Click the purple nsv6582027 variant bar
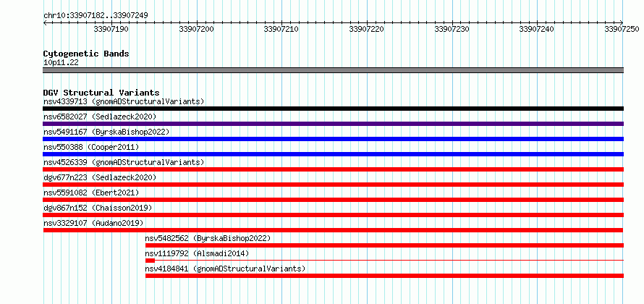The height and width of the screenshot is (304, 644). click(334, 124)
